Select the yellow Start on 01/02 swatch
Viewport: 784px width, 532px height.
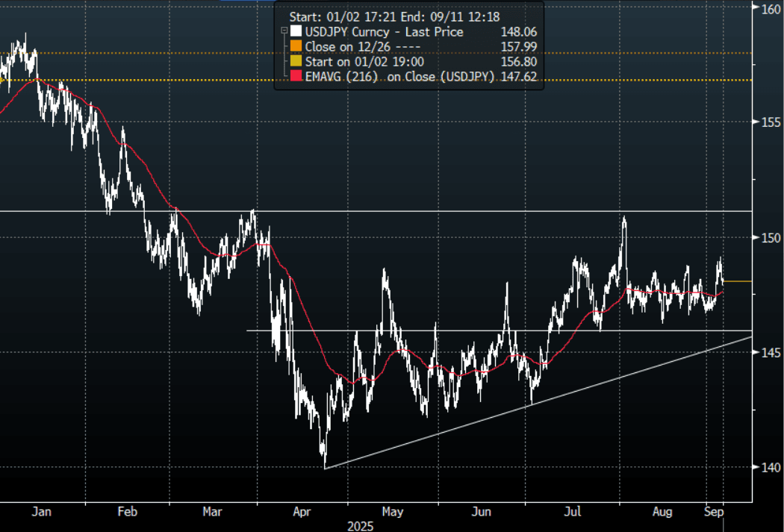[x=297, y=62]
